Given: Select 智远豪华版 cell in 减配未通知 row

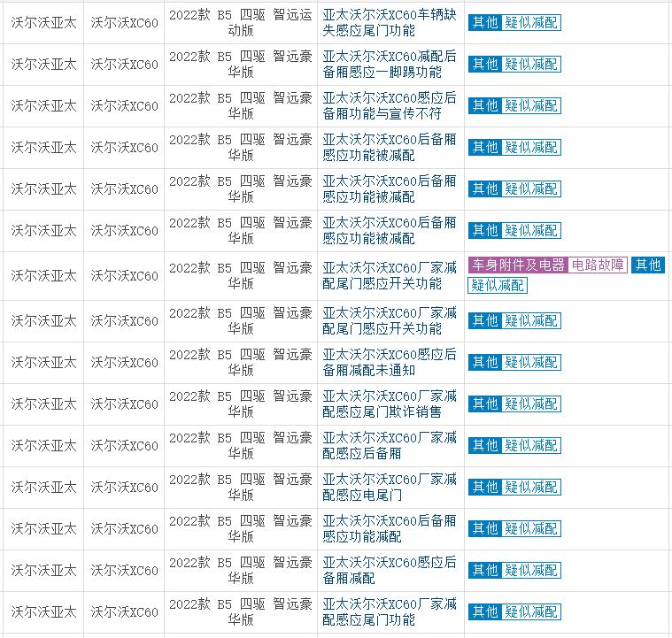Looking at the screenshot, I should click(x=241, y=363).
